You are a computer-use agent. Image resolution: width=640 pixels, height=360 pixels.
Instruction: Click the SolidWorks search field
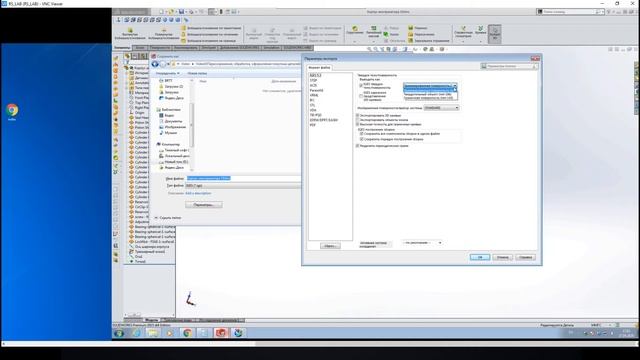click(x=569, y=12)
